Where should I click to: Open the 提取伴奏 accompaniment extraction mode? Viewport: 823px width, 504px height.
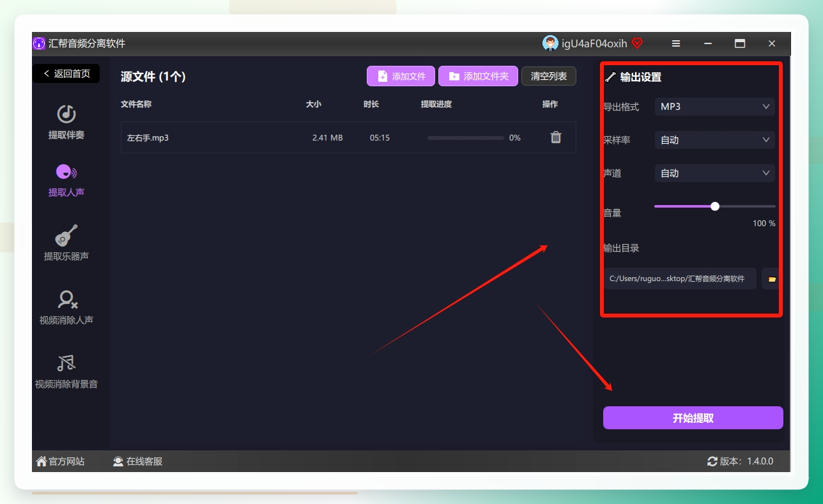coord(66,122)
